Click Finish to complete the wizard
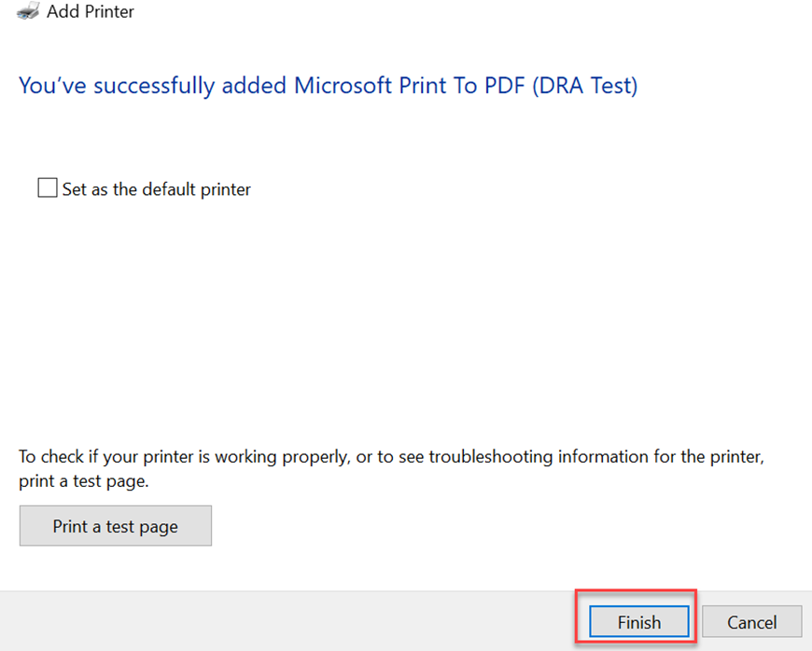The height and width of the screenshot is (651, 812). 639,622
